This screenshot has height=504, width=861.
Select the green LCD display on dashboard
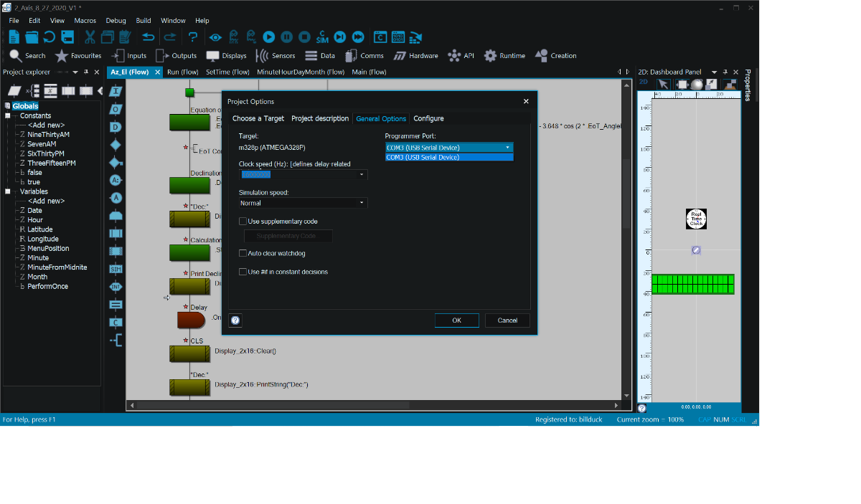(x=692, y=284)
